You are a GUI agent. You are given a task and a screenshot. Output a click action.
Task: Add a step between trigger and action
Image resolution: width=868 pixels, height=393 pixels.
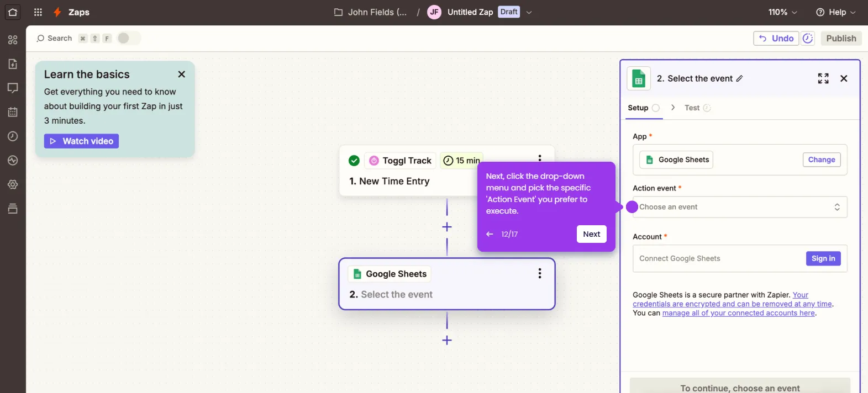point(447,227)
